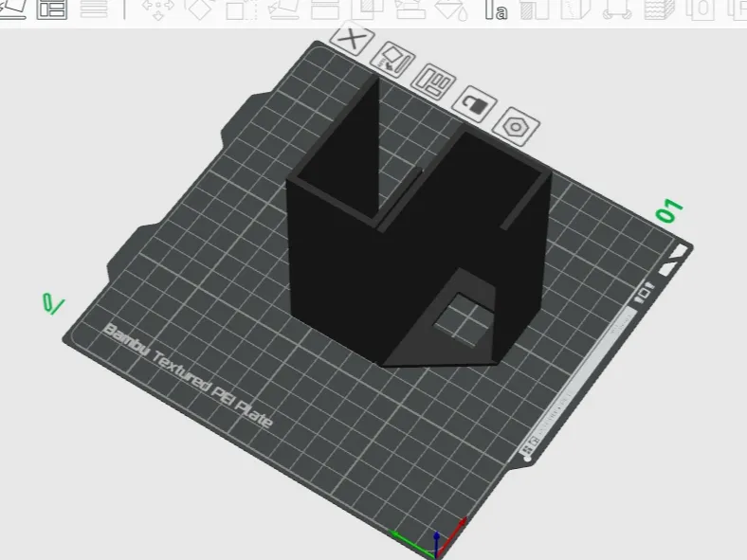Select the Cut tool in toolbar

click(325, 9)
